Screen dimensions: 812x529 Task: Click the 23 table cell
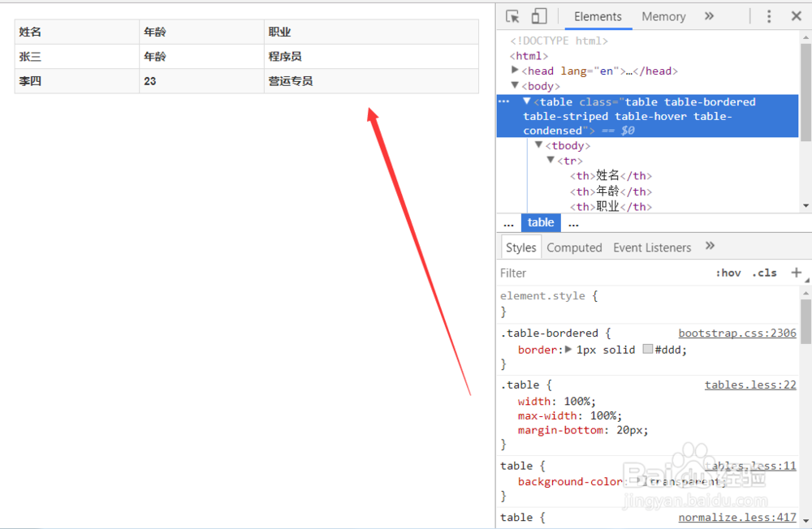(201, 81)
